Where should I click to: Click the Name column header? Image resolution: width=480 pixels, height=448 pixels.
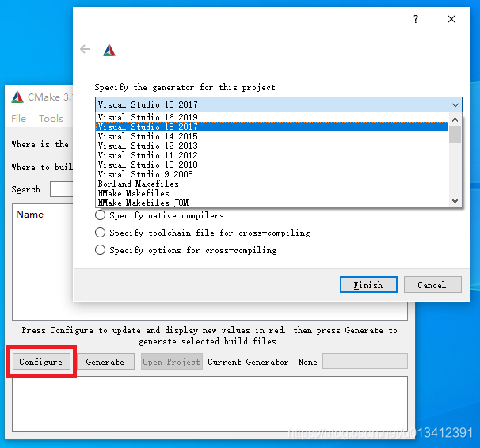pyautogui.click(x=29, y=214)
